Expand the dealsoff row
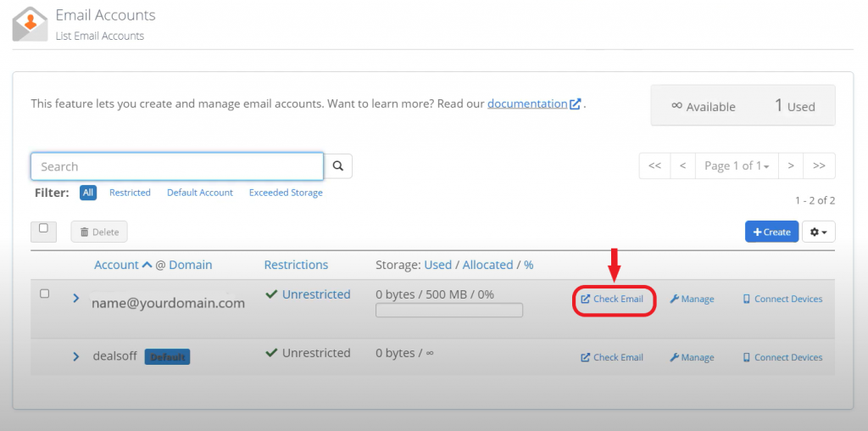 click(76, 357)
